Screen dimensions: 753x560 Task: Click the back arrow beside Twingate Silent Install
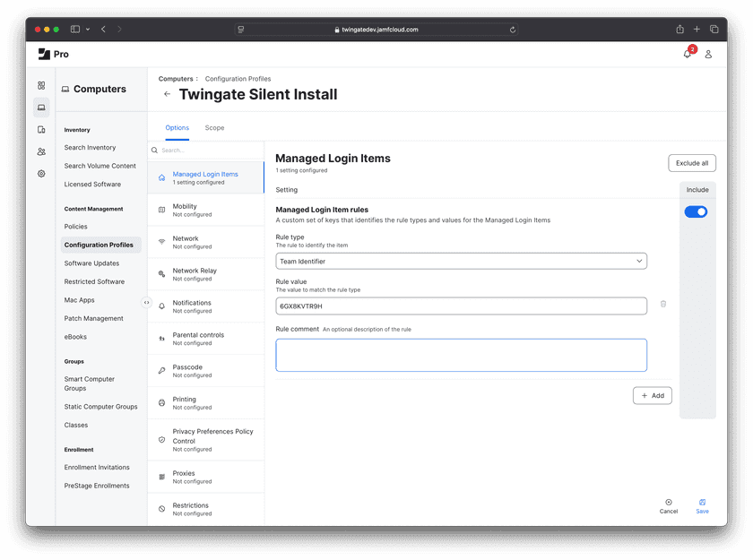tap(167, 94)
